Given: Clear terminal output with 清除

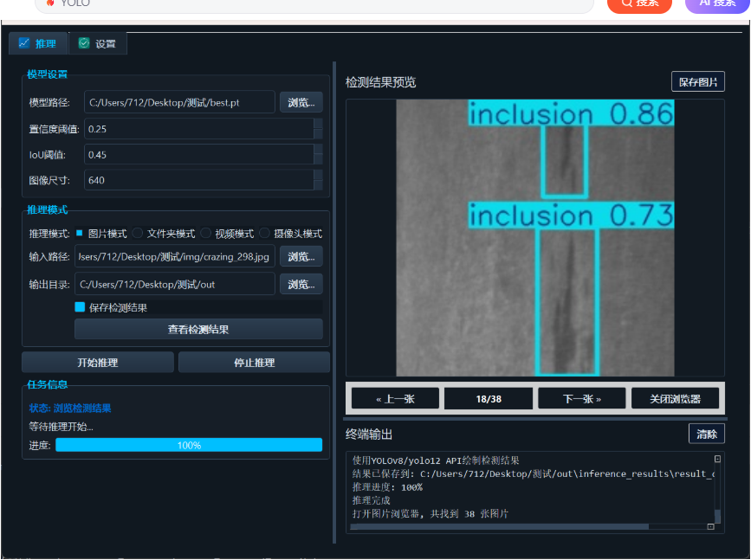Looking at the screenshot, I should (x=707, y=433).
